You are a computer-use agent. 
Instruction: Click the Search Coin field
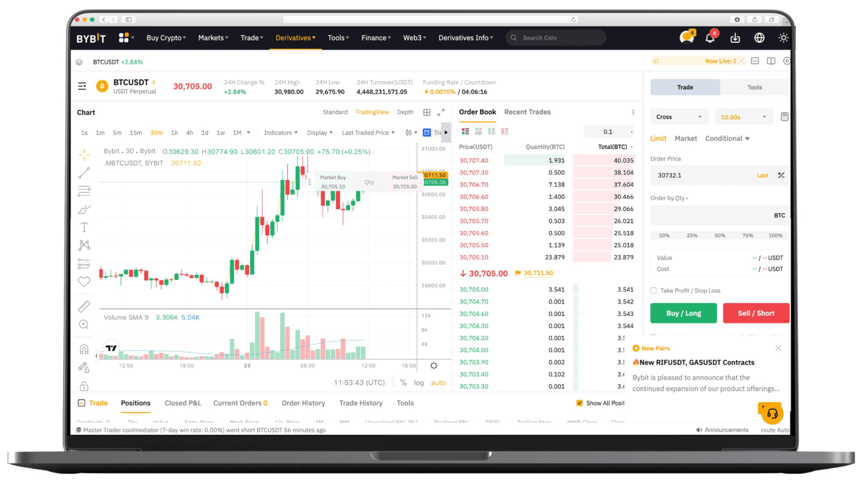tap(555, 38)
